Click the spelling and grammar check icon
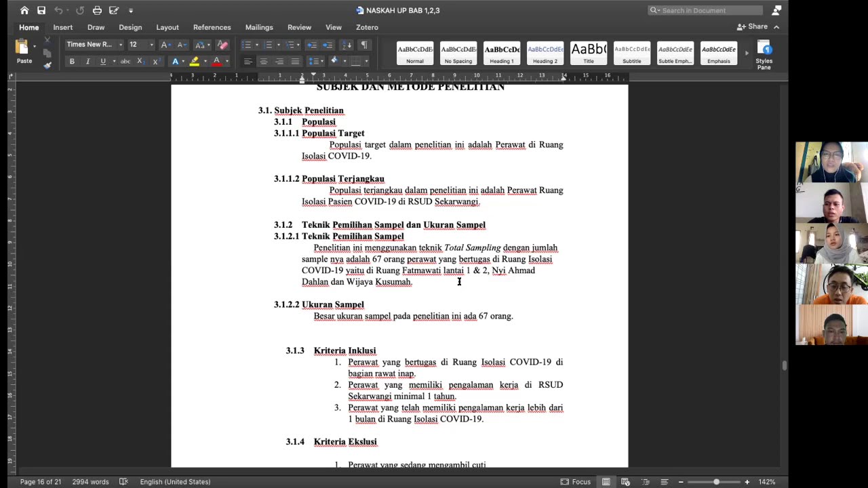 pos(123,482)
